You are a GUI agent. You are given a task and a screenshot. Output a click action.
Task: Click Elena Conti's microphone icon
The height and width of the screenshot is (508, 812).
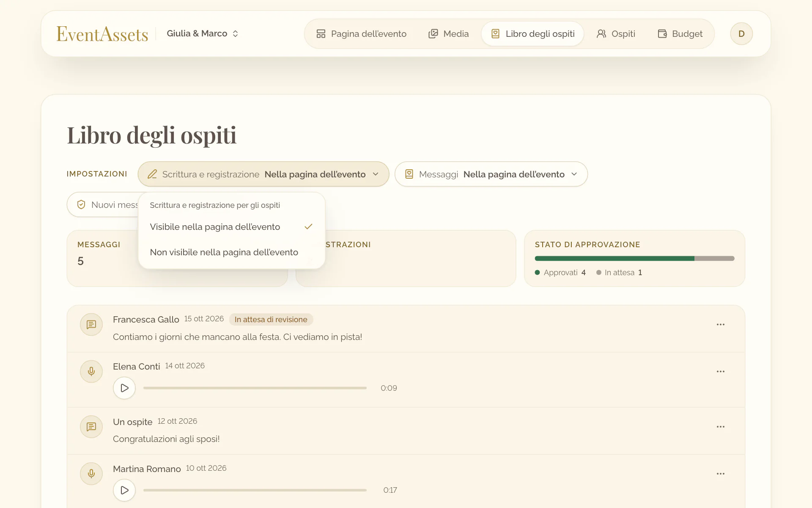(x=91, y=372)
